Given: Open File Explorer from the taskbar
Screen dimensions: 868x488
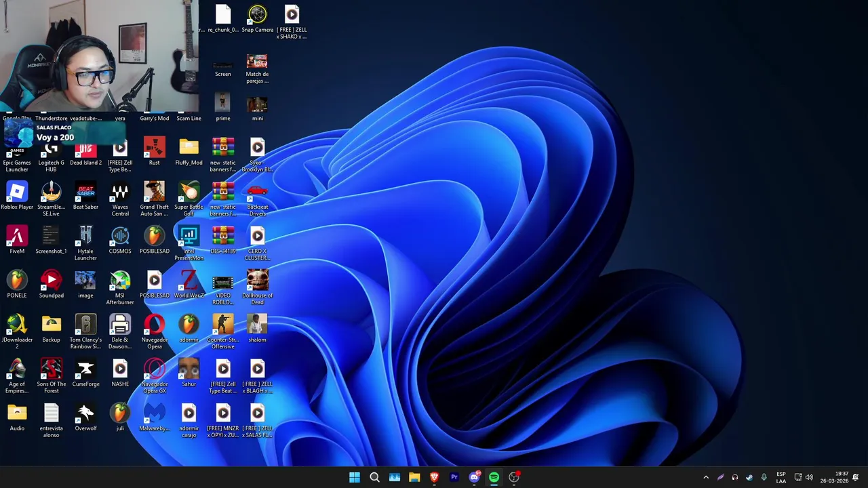Looking at the screenshot, I should pyautogui.click(x=414, y=477).
